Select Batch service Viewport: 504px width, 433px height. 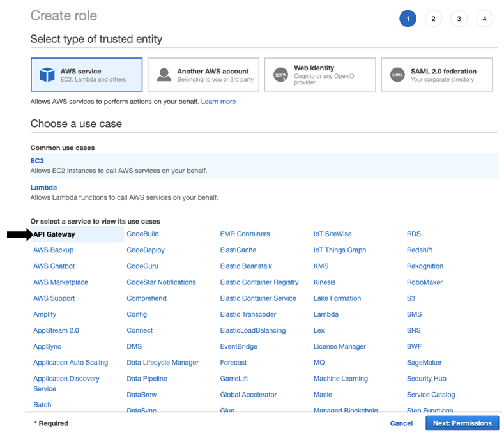(x=42, y=405)
